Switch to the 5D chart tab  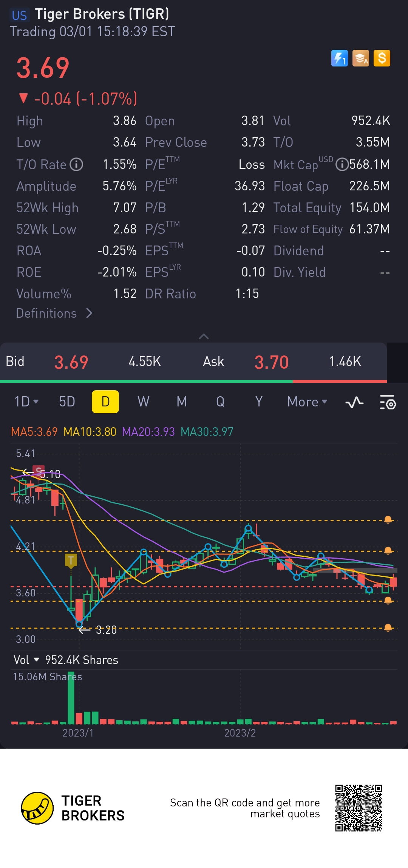[67, 402]
